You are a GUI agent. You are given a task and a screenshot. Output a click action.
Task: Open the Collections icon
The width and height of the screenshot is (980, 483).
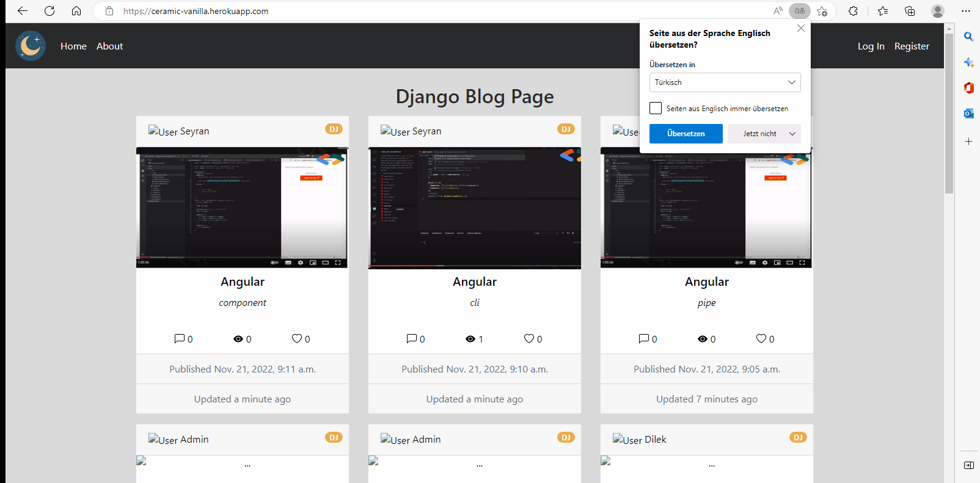pyautogui.click(x=910, y=11)
